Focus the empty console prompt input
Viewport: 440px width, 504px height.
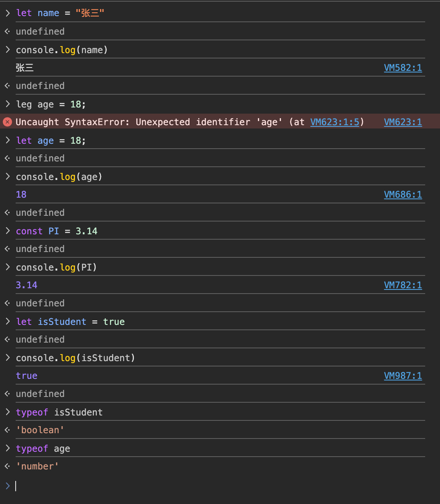[x=220, y=486]
